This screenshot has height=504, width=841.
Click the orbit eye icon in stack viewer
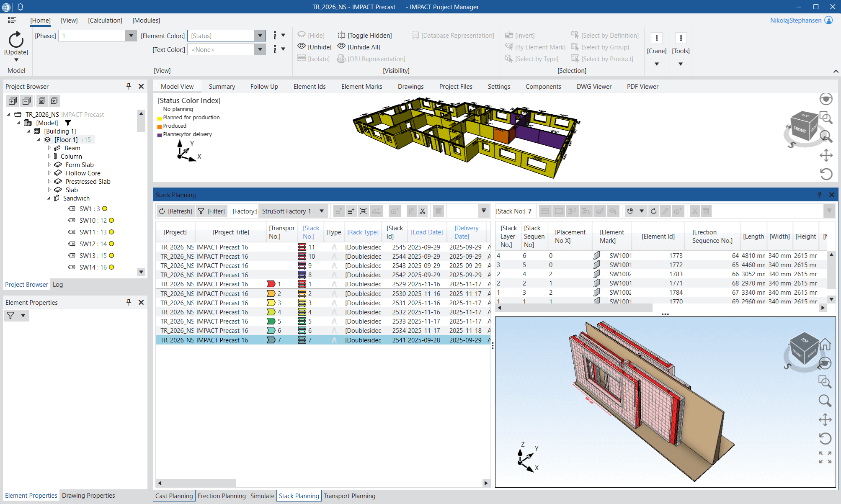click(x=825, y=363)
